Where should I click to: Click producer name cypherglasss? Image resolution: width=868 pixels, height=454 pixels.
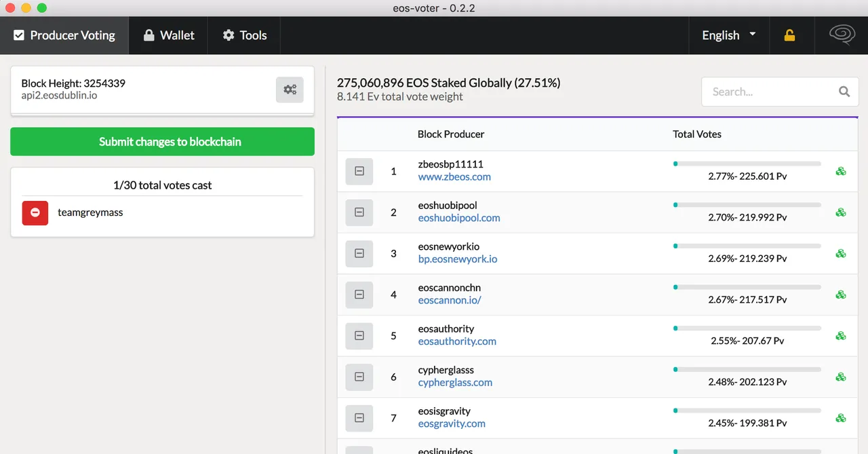(446, 370)
